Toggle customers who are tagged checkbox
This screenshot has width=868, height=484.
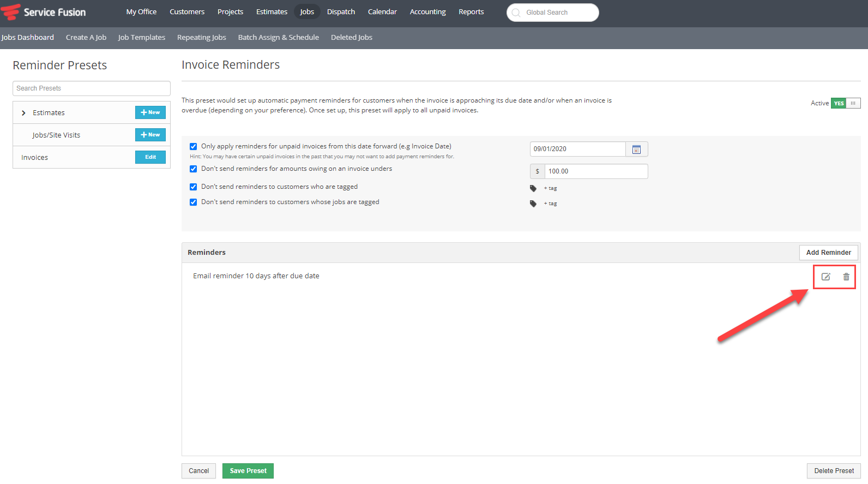[x=193, y=187]
